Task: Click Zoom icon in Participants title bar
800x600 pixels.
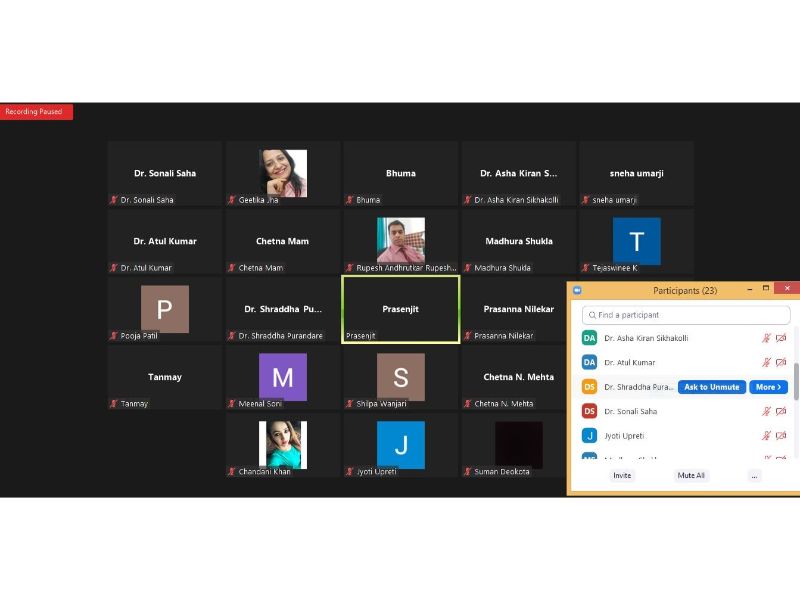Action: pos(578,290)
